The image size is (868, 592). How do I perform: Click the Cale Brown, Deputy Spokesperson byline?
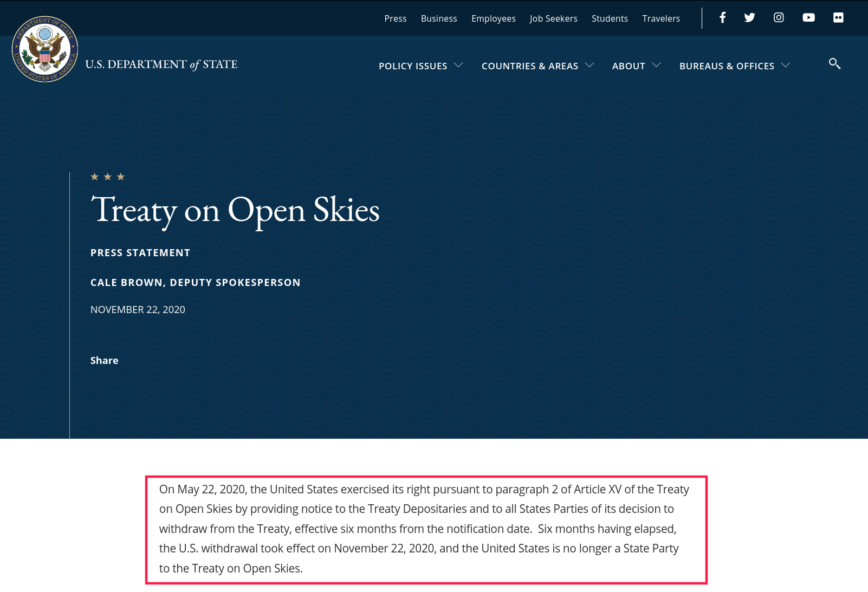(x=195, y=283)
